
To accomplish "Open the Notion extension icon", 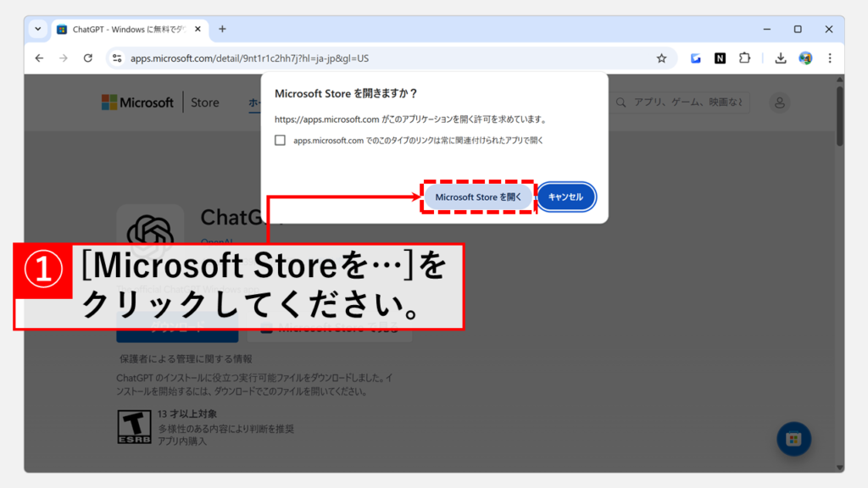I will [x=720, y=58].
